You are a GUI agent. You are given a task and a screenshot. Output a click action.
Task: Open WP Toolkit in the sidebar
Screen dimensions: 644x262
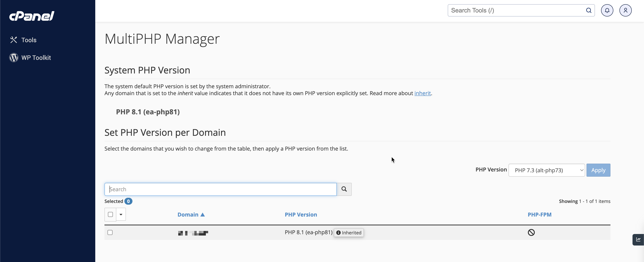coord(30,58)
